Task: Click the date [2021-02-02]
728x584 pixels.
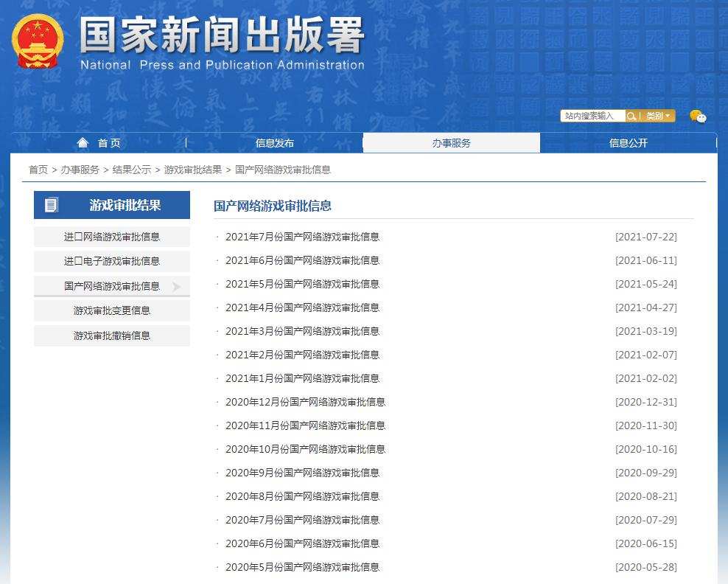Action: point(645,379)
